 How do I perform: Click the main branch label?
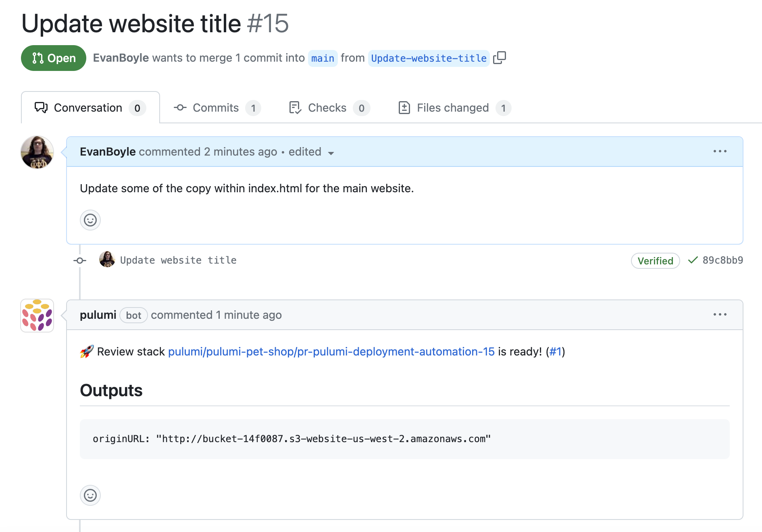pos(323,58)
